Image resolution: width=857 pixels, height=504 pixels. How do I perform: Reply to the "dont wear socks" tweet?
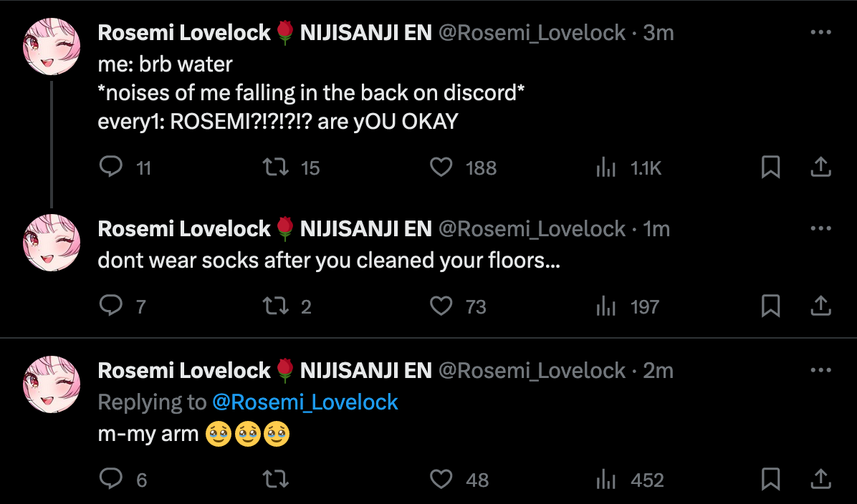tap(110, 306)
